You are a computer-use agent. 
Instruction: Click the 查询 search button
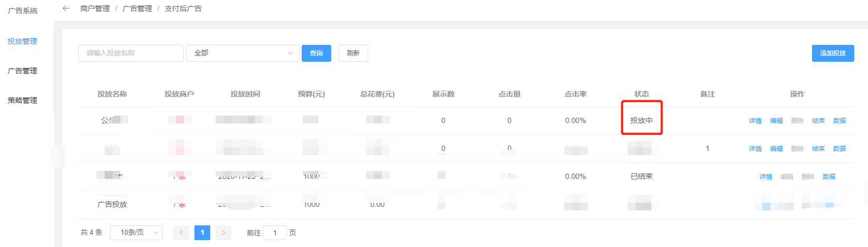316,53
